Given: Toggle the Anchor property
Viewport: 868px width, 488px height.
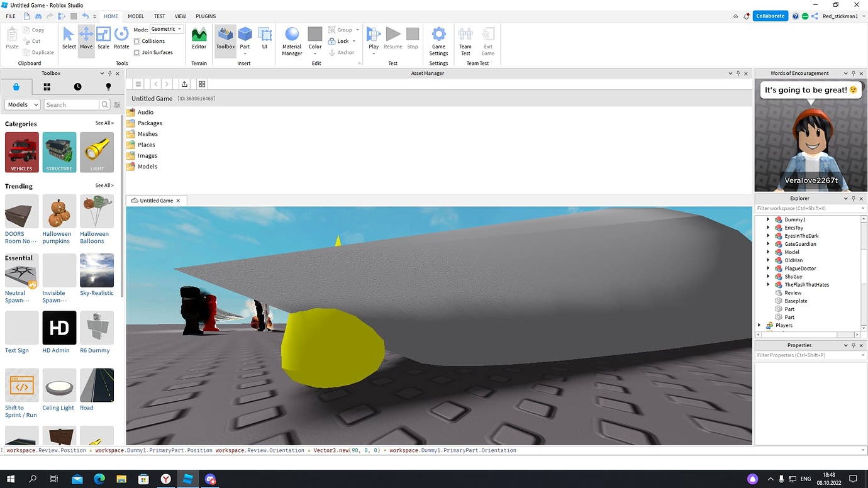Looking at the screenshot, I should pyautogui.click(x=343, y=52).
